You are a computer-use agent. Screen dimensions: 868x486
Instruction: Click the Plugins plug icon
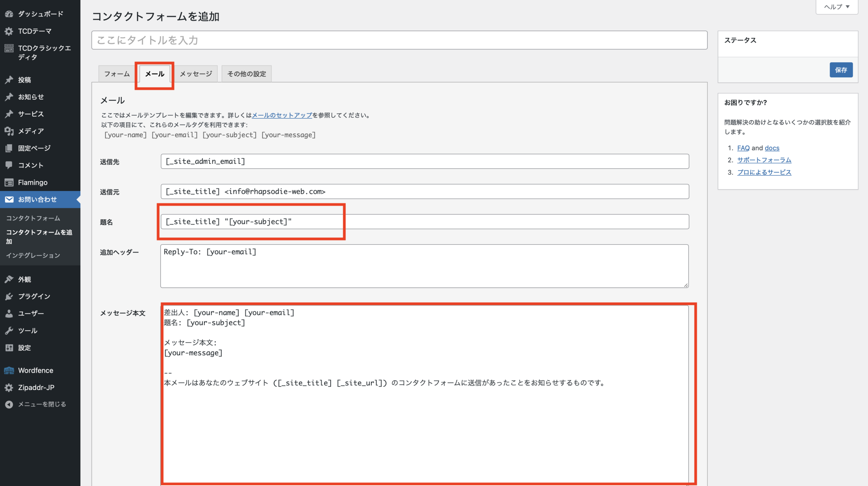pos(9,296)
